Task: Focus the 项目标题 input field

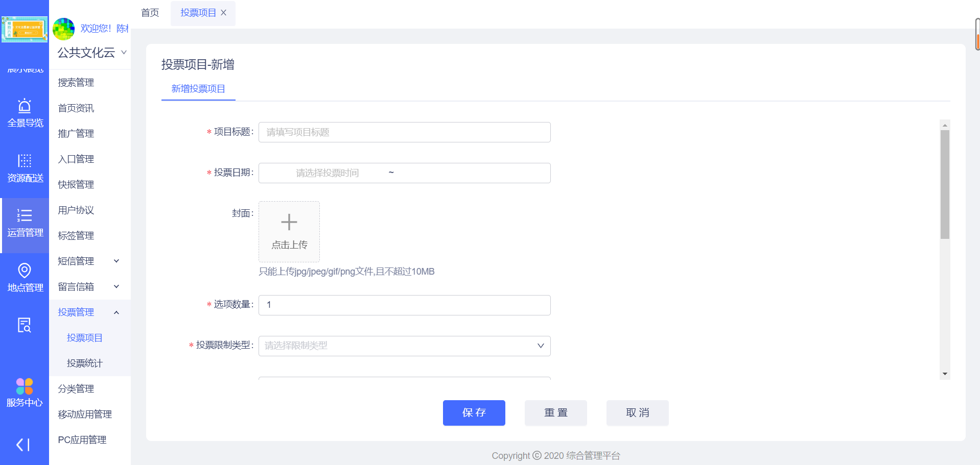Action: coord(405,132)
